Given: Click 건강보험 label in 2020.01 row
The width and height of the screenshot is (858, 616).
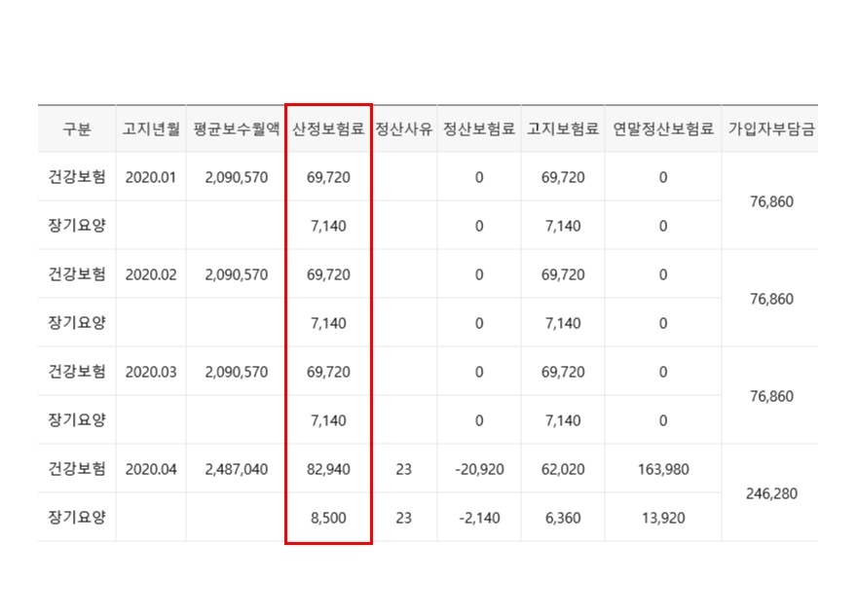Looking at the screenshot, I should tap(77, 177).
